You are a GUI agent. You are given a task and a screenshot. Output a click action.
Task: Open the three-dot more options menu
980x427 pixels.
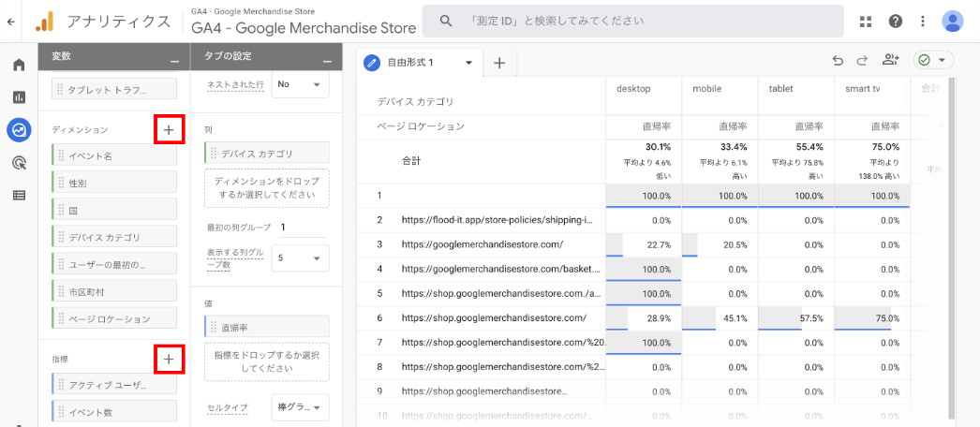pyautogui.click(x=923, y=22)
